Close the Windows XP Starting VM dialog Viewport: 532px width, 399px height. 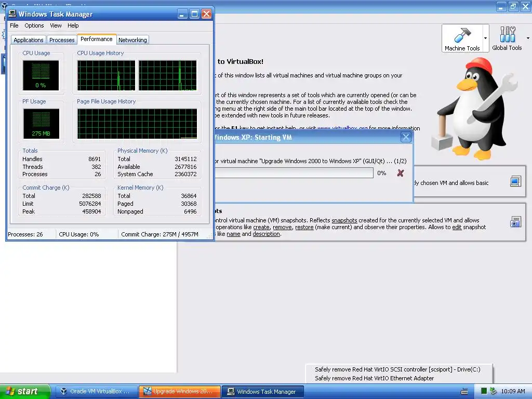point(406,137)
